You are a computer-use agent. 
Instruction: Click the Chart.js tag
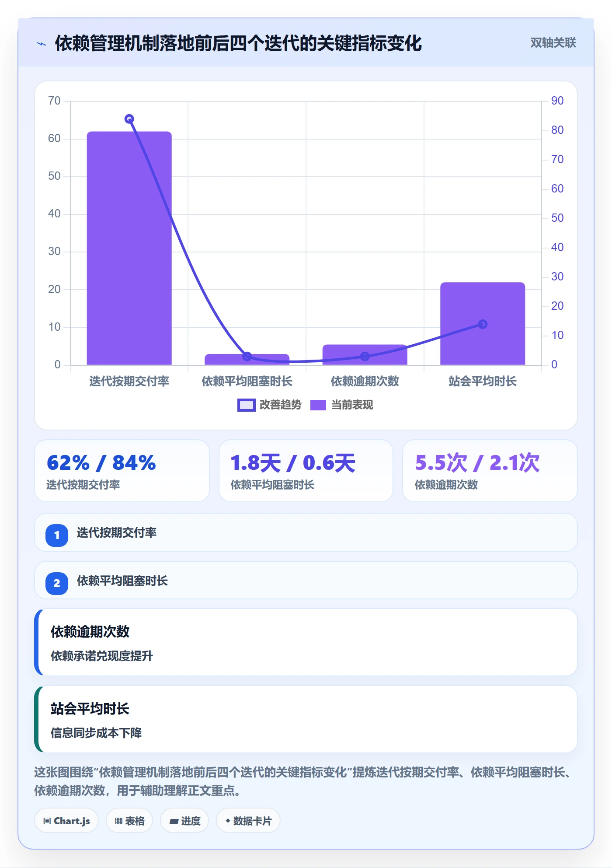[66, 821]
